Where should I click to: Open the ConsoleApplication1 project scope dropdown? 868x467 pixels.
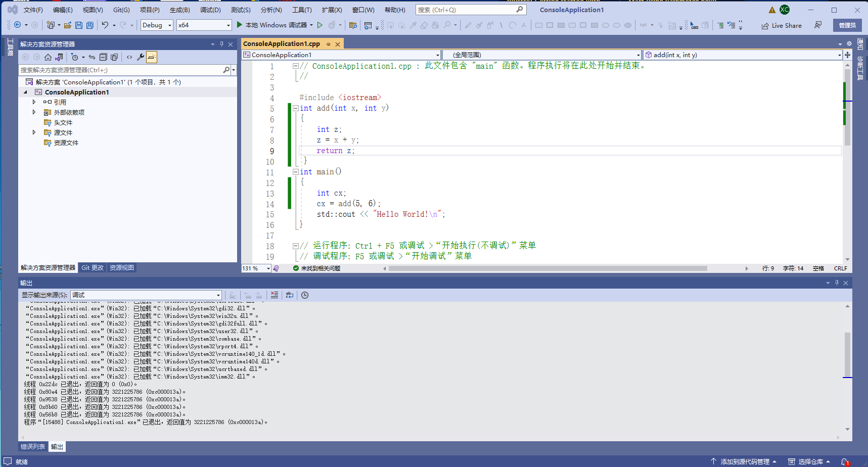click(x=341, y=55)
